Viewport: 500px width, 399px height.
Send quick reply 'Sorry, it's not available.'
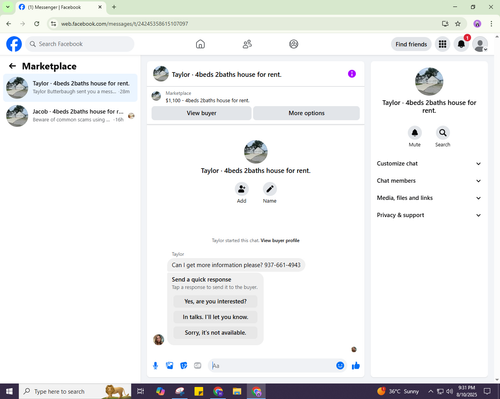[215, 333]
